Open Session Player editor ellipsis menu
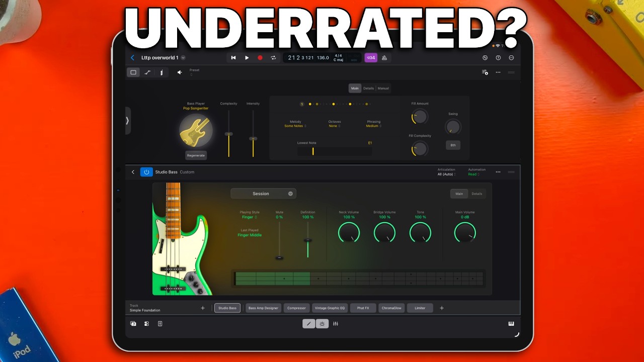 click(498, 72)
